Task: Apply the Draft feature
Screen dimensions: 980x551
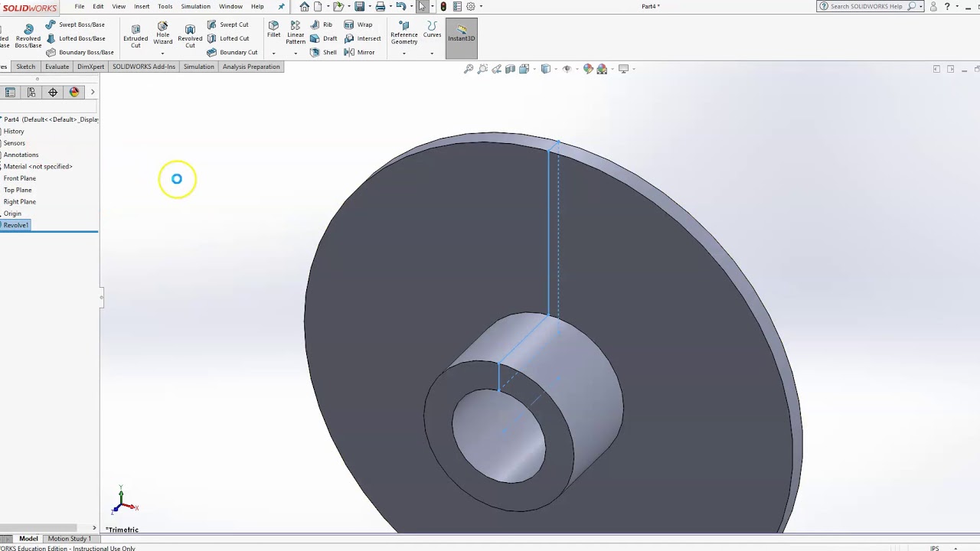Action: click(324, 38)
